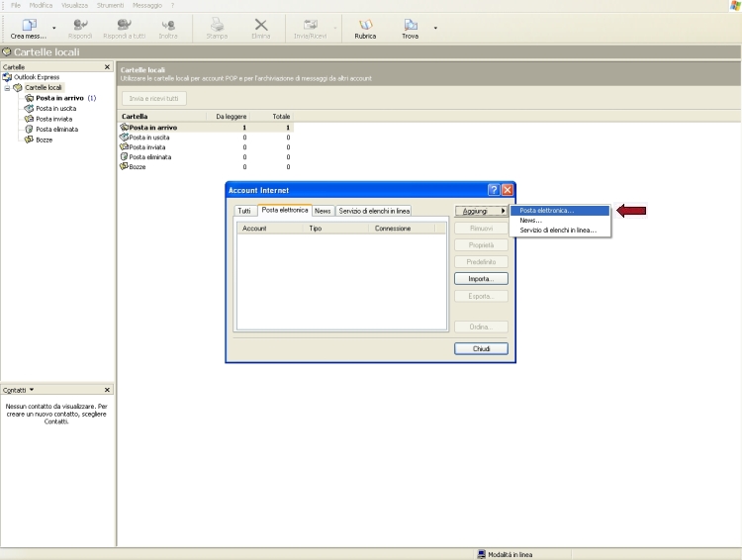Click the Cartella column header

pos(162,116)
